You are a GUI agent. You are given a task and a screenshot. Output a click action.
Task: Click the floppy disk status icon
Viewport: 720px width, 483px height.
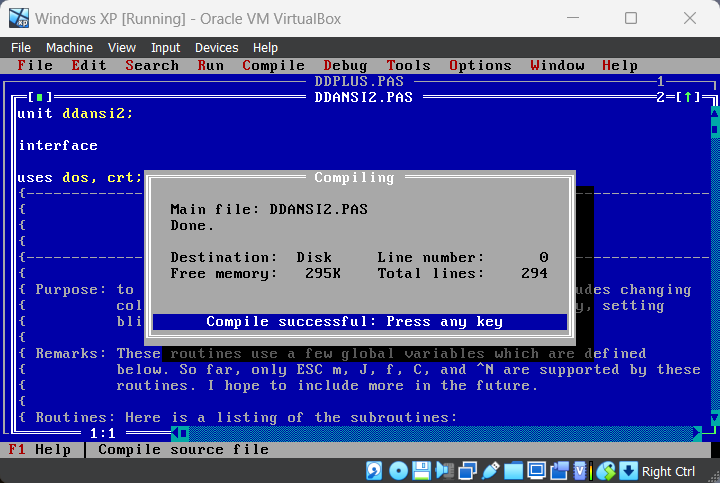click(x=421, y=471)
